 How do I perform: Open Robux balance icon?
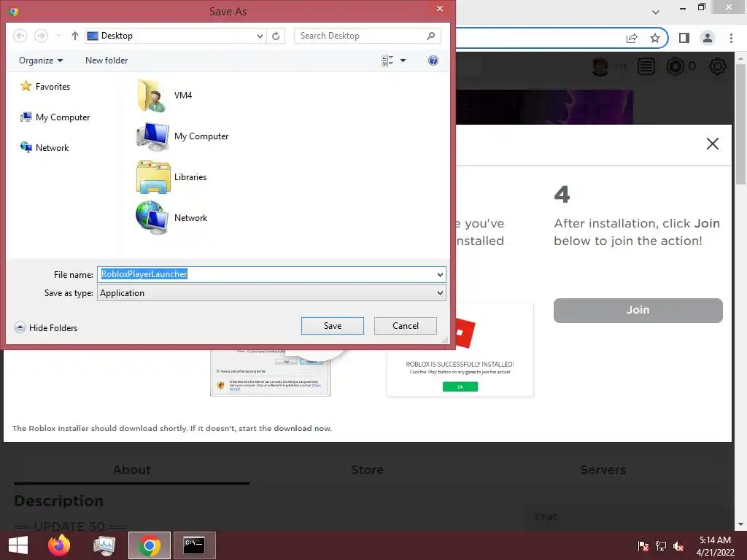pos(675,66)
